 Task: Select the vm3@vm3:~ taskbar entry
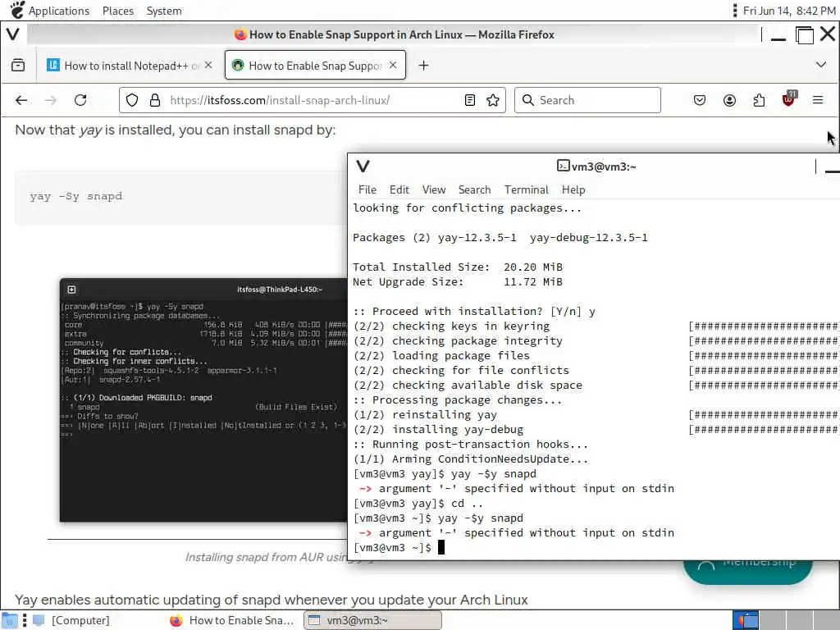373,620
